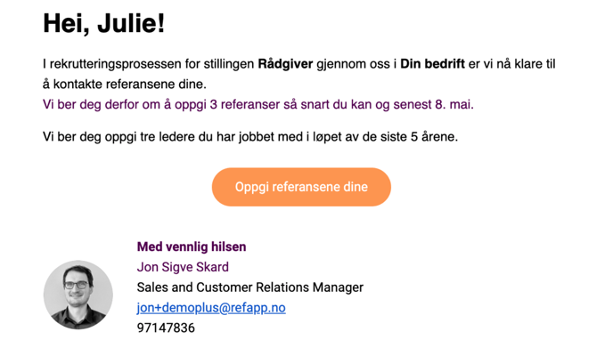Click the Med vennlig hilsen text

point(192,247)
